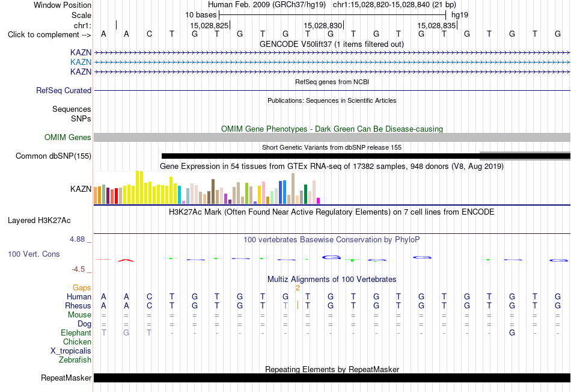This screenshot has height=392, width=571.
Task: Click the magenta last bar of GTEx chart
Action: point(319,201)
